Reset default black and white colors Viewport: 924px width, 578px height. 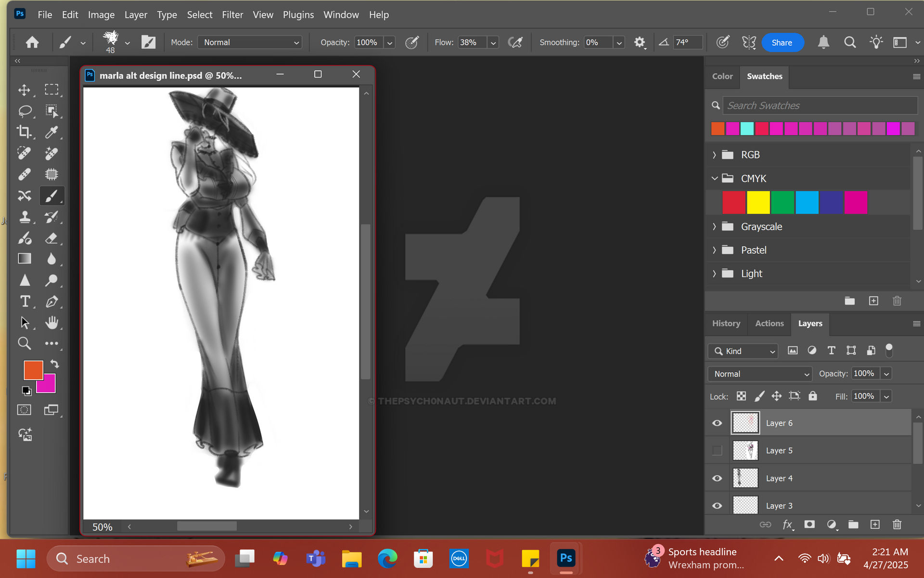[26, 391]
